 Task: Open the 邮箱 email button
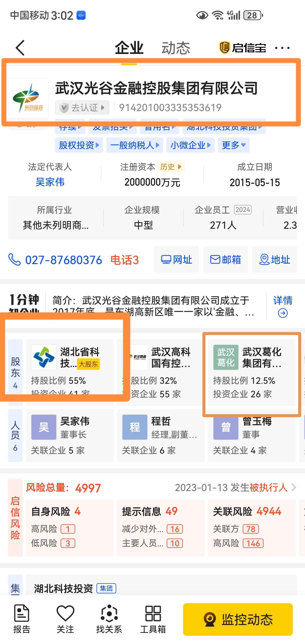click(x=225, y=259)
